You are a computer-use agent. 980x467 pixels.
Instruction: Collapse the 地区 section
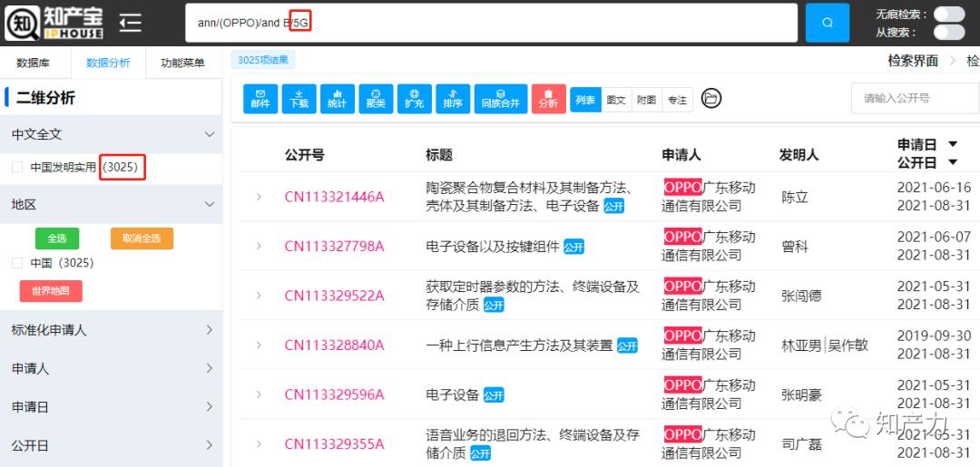pyautogui.click(x=210, y=204)
